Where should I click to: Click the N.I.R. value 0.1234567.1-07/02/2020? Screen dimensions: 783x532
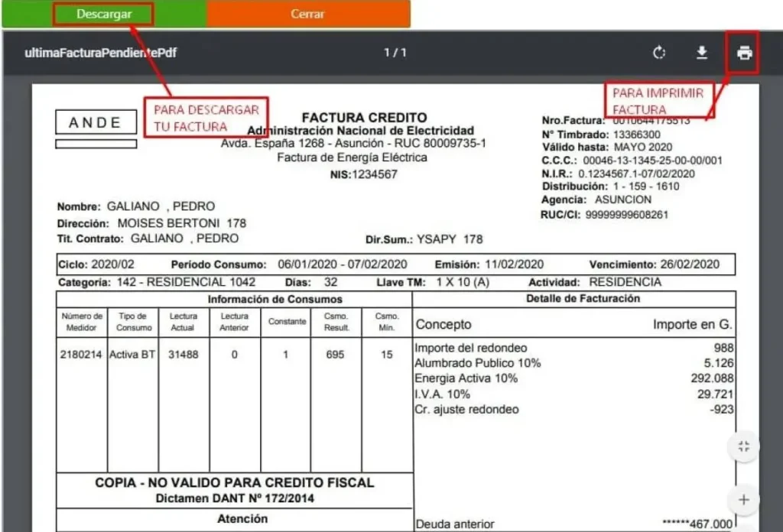click(x=636, y=174)
